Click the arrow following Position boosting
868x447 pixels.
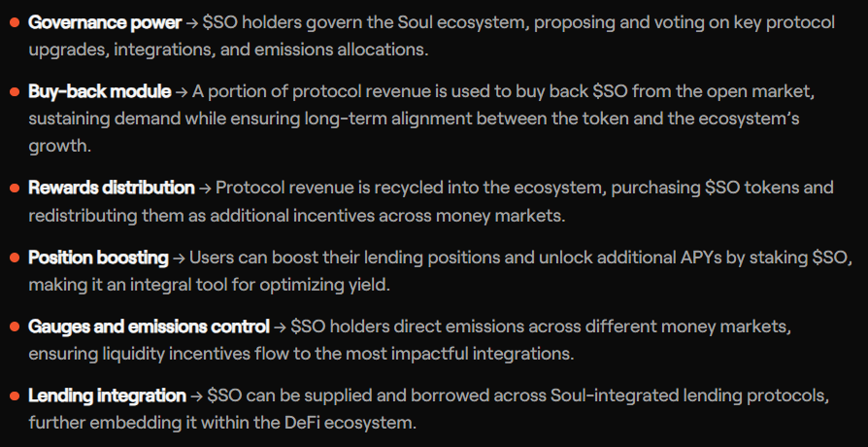point(179,258)
